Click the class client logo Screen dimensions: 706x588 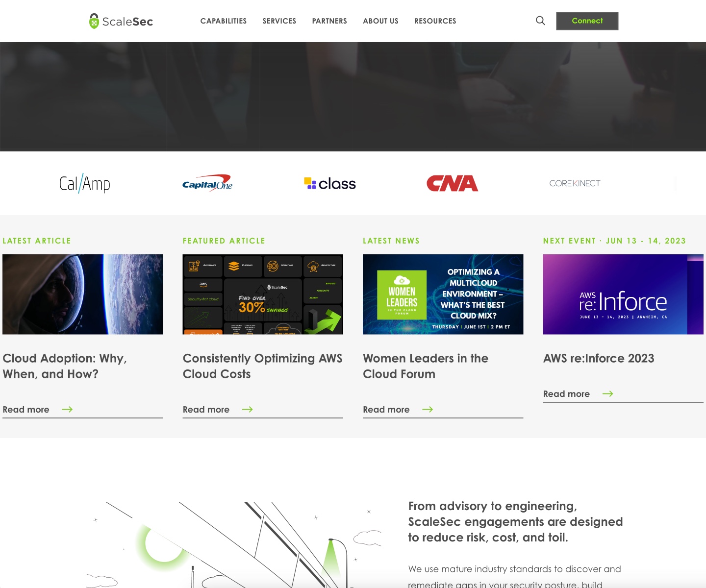click(330, 184)
